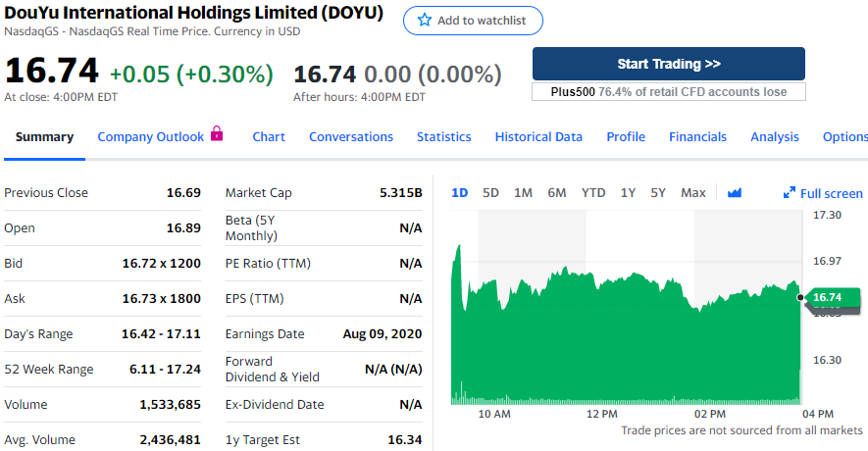Click the Ex-Dividend Date label
Viewport: 868px width, 451px height.
[x=275, y=405]
